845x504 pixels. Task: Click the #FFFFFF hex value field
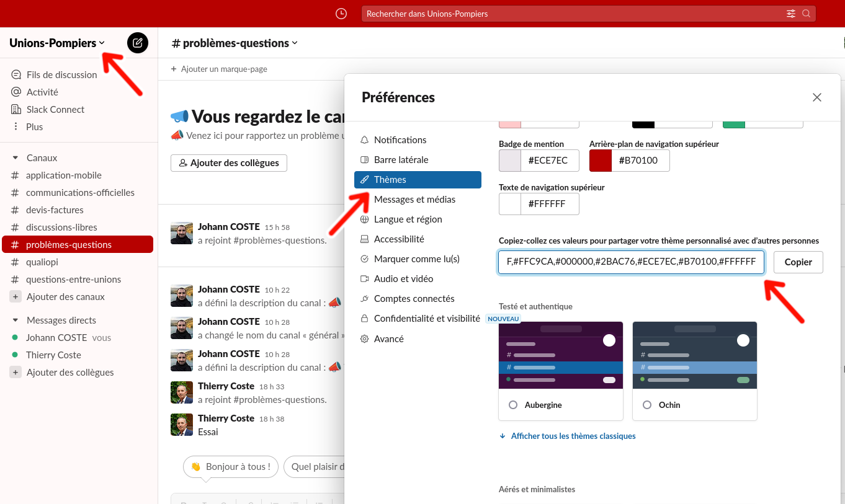point(550,204)
